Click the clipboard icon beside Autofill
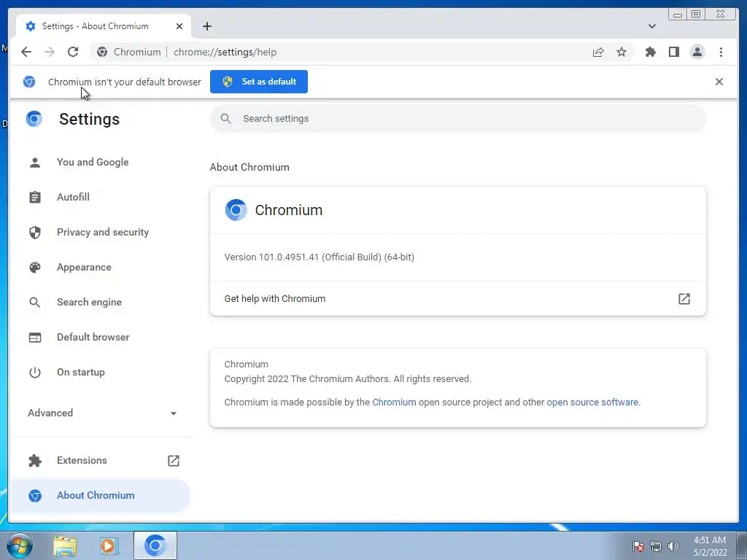This screenshot has height=560, width=747. point(35,197)
